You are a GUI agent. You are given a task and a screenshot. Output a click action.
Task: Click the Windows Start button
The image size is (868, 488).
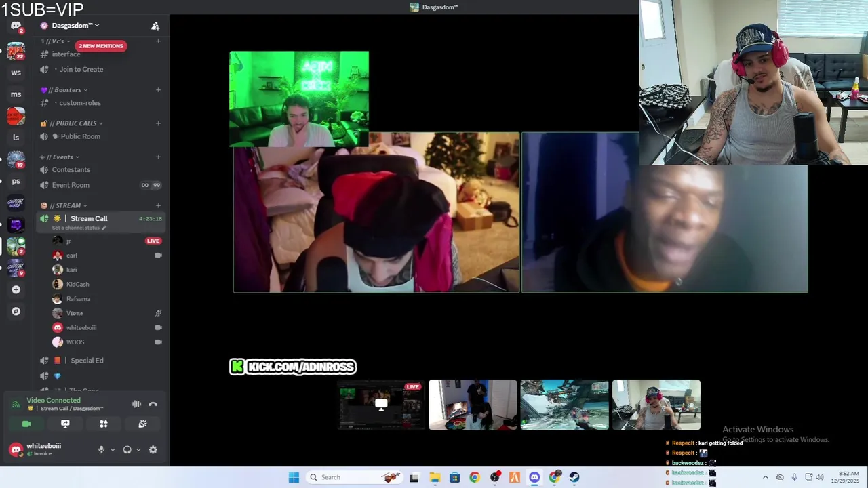pyautogui.click(x=294, y=477)
